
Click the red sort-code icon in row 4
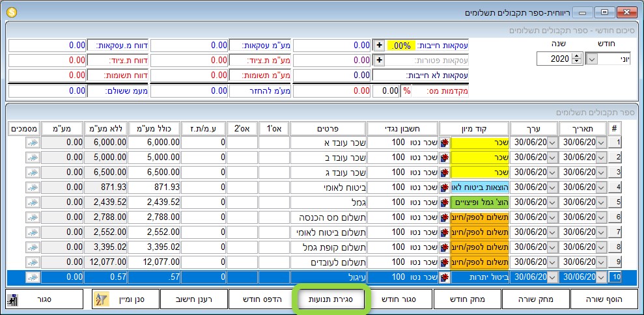tap(444, 187)
